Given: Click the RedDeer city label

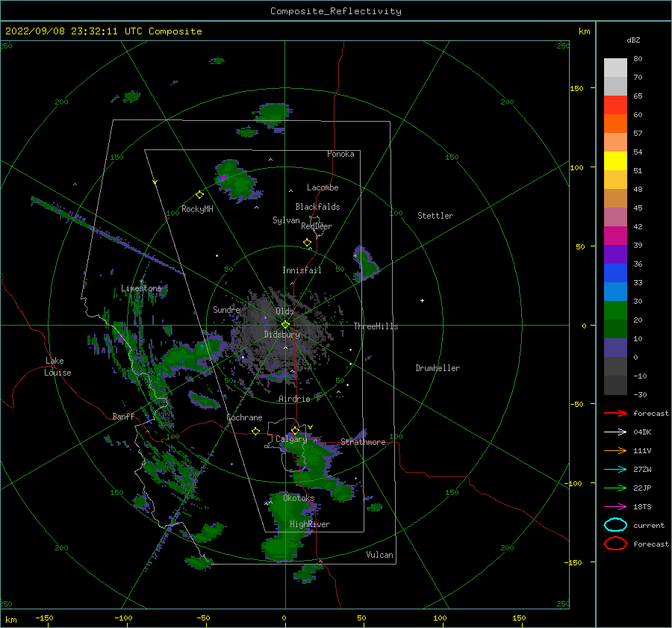Looking at the screenshot, I should coord(317,226).
